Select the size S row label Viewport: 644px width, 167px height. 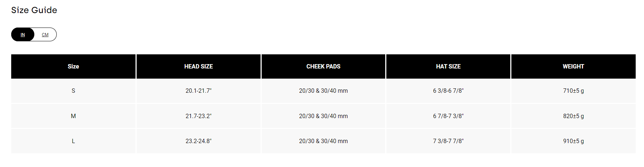pyautogui.click(x=73, y=91)
